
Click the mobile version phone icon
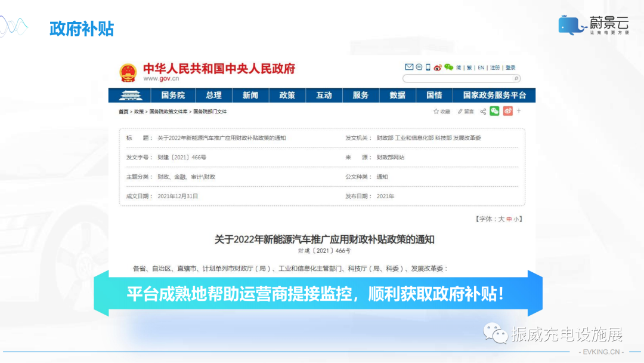428,67
